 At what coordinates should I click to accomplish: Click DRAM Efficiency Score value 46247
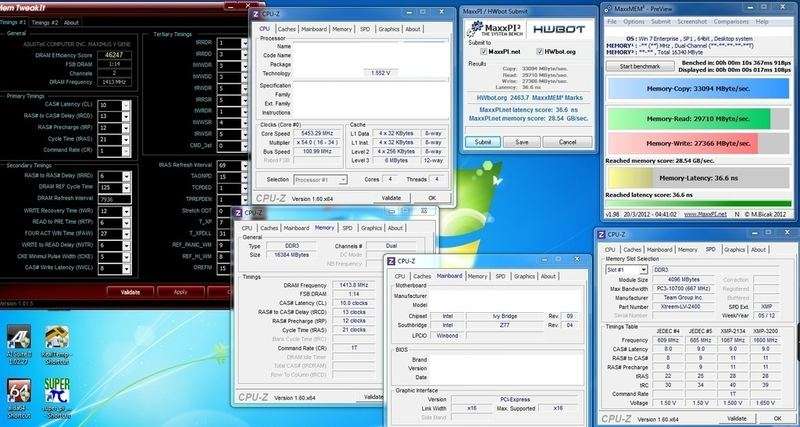point(115,55)
